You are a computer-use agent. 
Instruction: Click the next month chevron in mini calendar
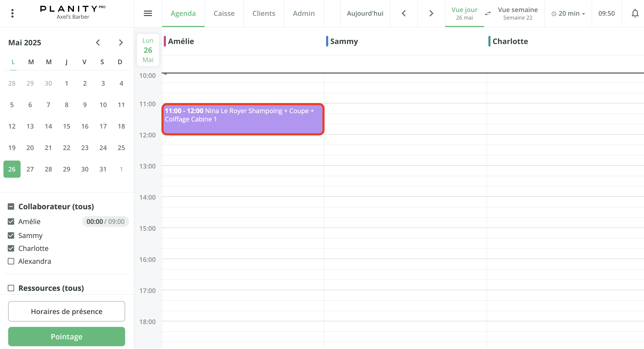click(121, 42)
